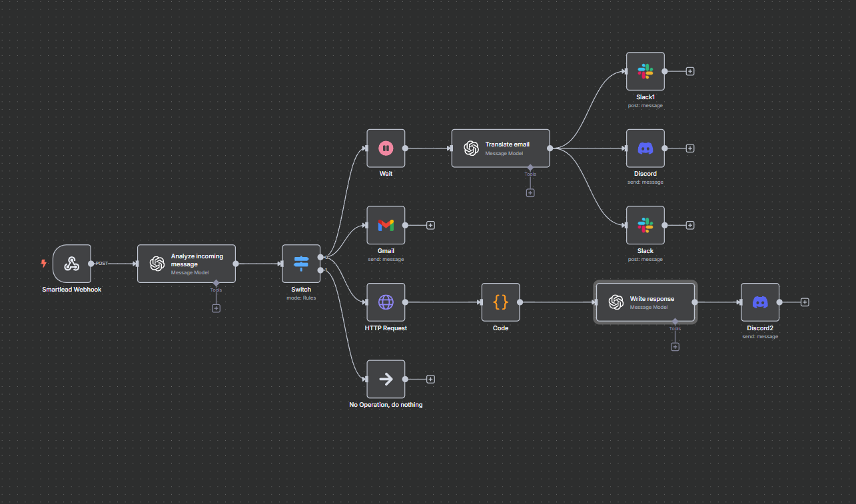Add a node after No Operation output
The width and height of the screenshot is (856, 504).
click(x=430, y=379)
